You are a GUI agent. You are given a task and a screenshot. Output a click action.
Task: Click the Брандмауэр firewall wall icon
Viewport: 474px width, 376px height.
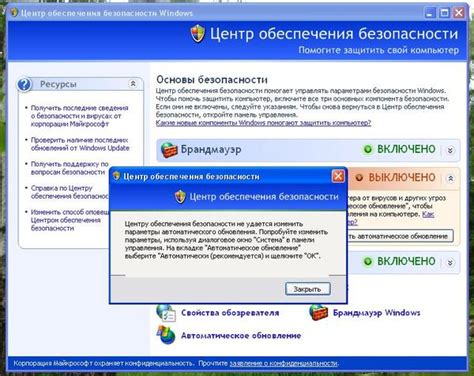[169, 150]
